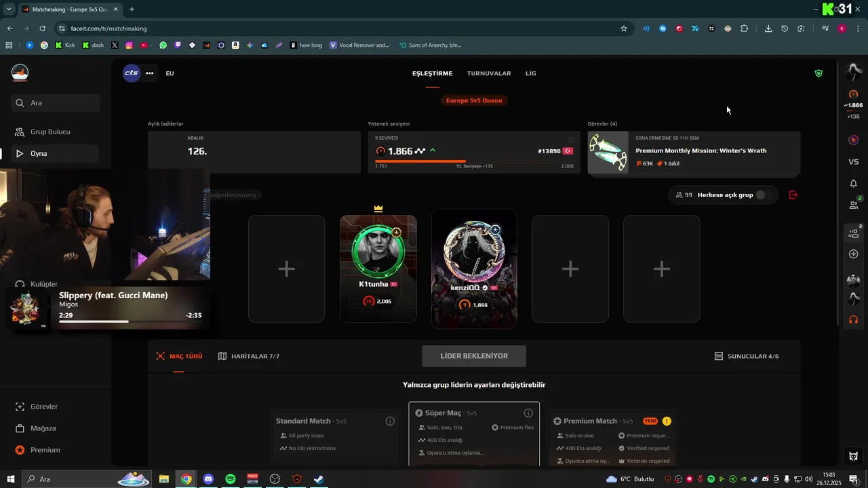Open the Kick bookmark in bookmarks bar
The height and width of the screenshot is (488, 868).
[x=64, y=45]
